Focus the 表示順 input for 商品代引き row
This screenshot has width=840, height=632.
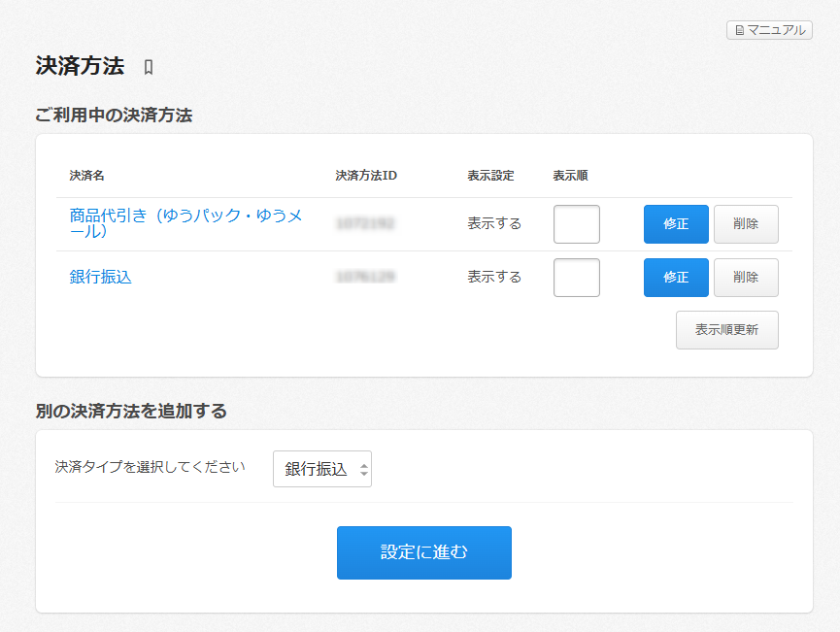(576, 224)
